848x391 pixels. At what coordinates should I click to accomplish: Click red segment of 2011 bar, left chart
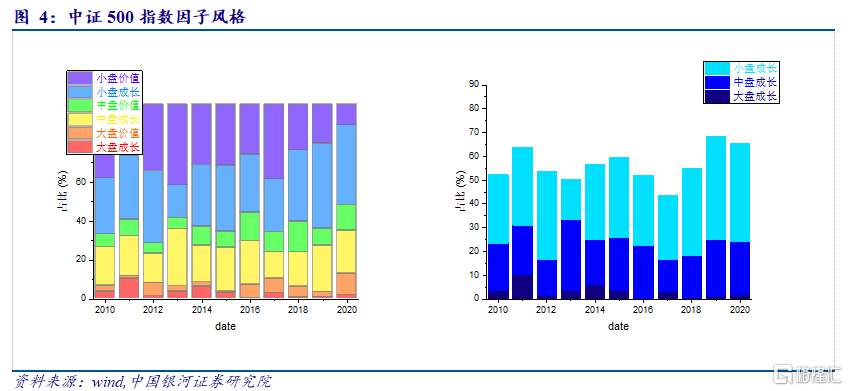click(128, 288)
